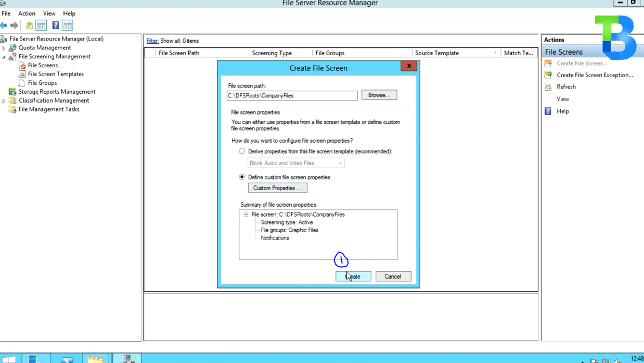This screenshot has height=363, width=644.
Task: Click the back navigation arrow in MMC toolbar
Action: (x=4, y=25)
